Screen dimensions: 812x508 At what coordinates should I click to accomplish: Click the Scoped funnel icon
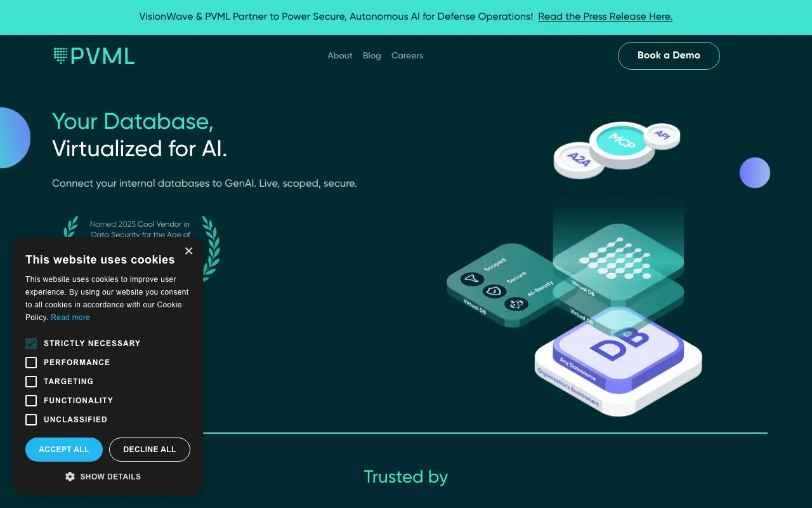pos(472,278)
